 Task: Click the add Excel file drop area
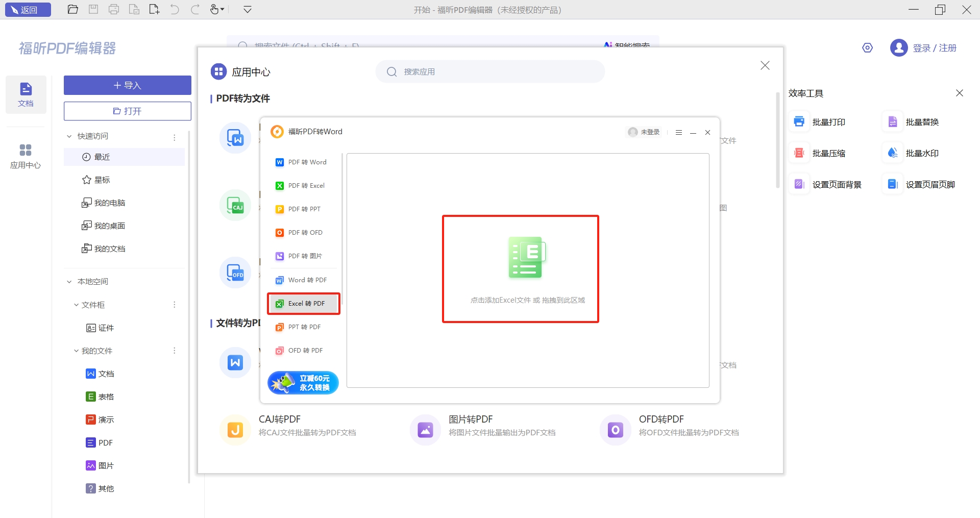(x=520, y=269)
